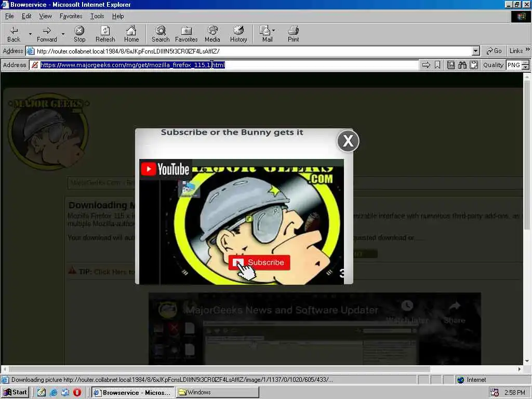The height and width of the screenshot is (399, 532).
Task: Open the Favorites toolbar panel
Action: [x=187, y=34]
